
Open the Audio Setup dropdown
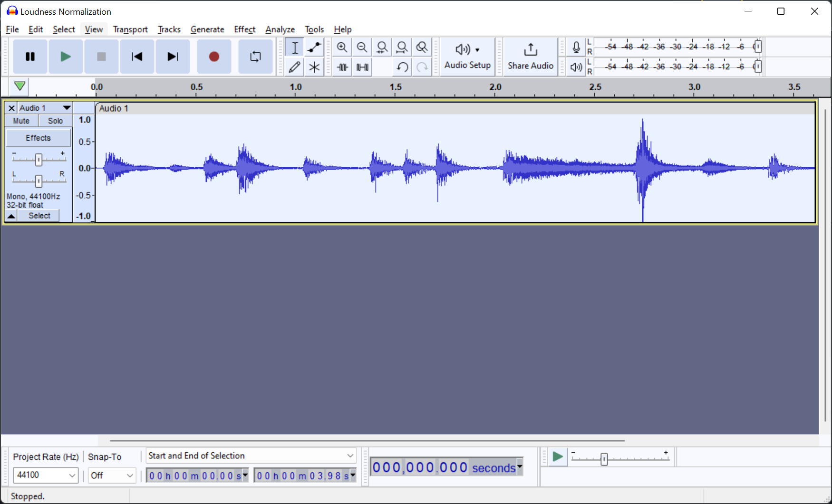tap(467, 57)
